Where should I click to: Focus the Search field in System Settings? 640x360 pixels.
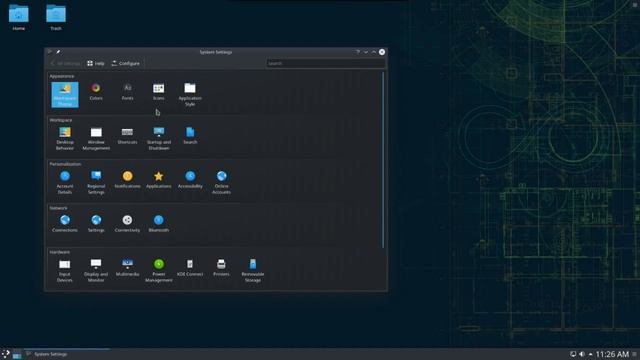pos(325,63)
